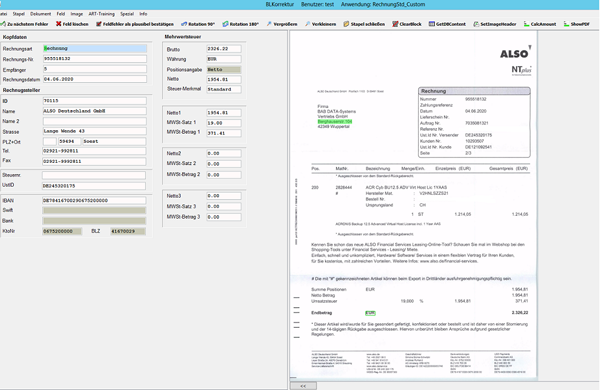
Task: Click into the Rechnungs-Nr. field
Action: 95,59
